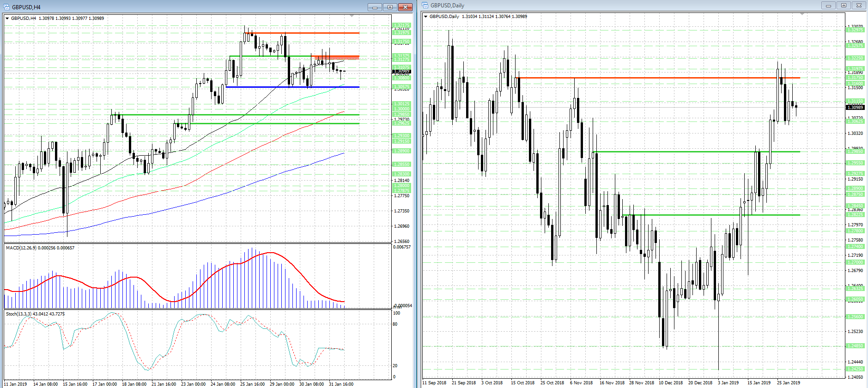Click the 1.27350 price label in H4 chart scale

[401, 211]
